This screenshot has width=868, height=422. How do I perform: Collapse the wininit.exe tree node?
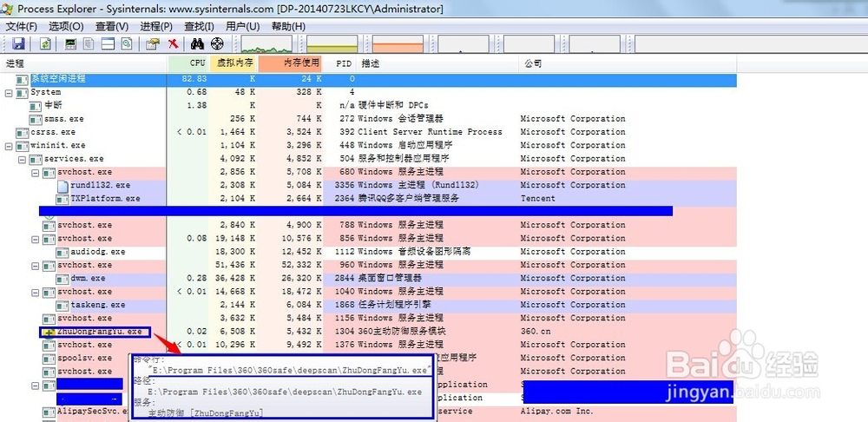[9, 146]
